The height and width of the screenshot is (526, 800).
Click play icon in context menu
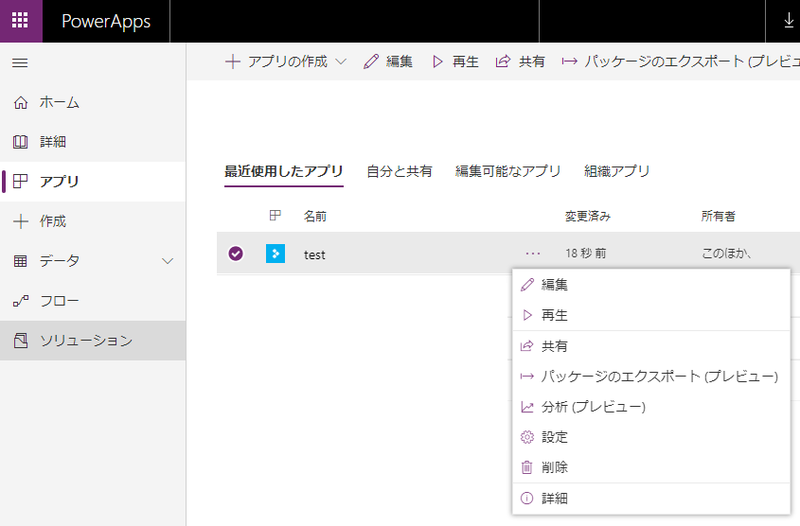pos(528,315)
